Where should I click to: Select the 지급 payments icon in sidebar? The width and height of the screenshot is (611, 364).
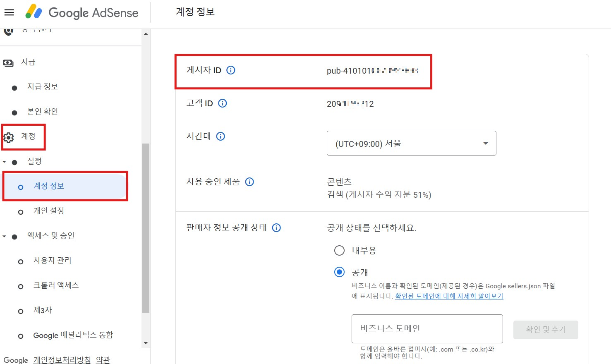click(x=8, y=62)
